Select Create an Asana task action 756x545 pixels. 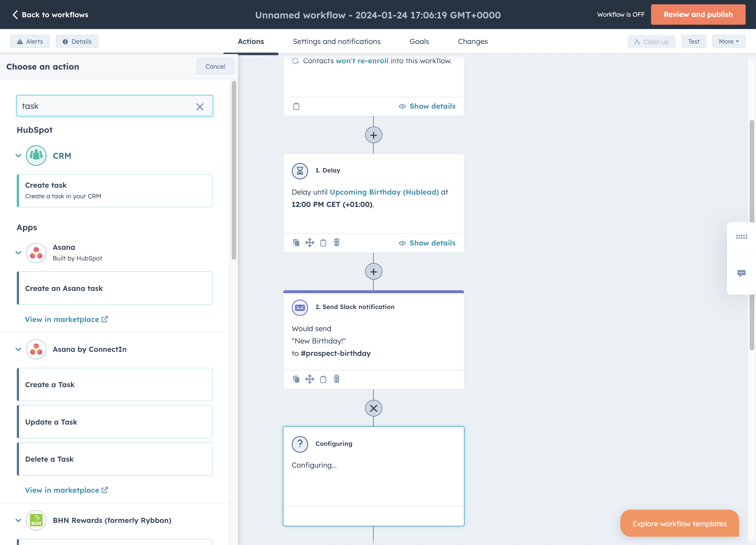(115, 288)
